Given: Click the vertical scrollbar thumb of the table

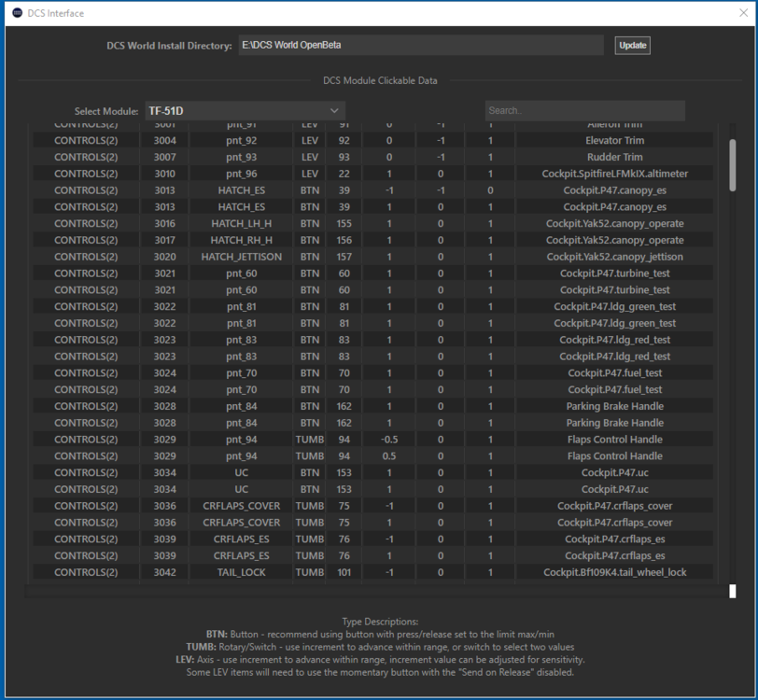Looking at the screenshot, I should (733, 165).
